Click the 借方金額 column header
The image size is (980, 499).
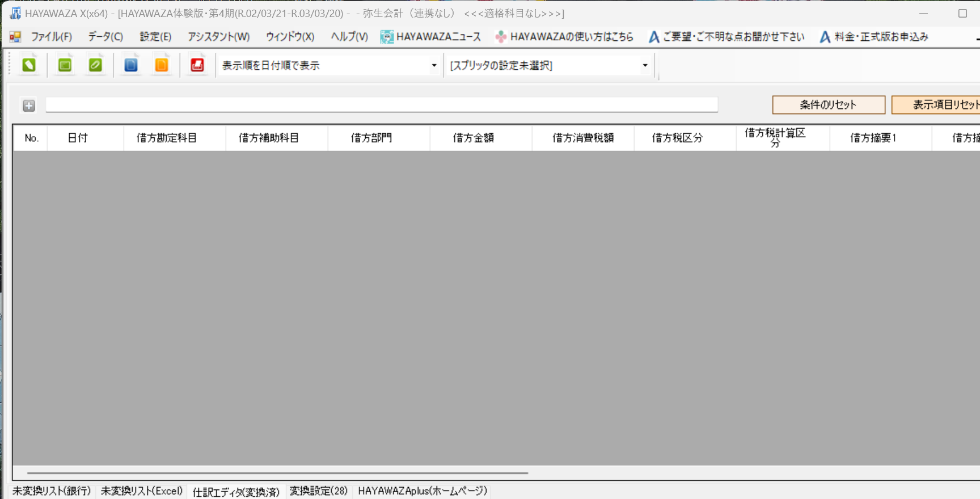click(x=481, y=138)
